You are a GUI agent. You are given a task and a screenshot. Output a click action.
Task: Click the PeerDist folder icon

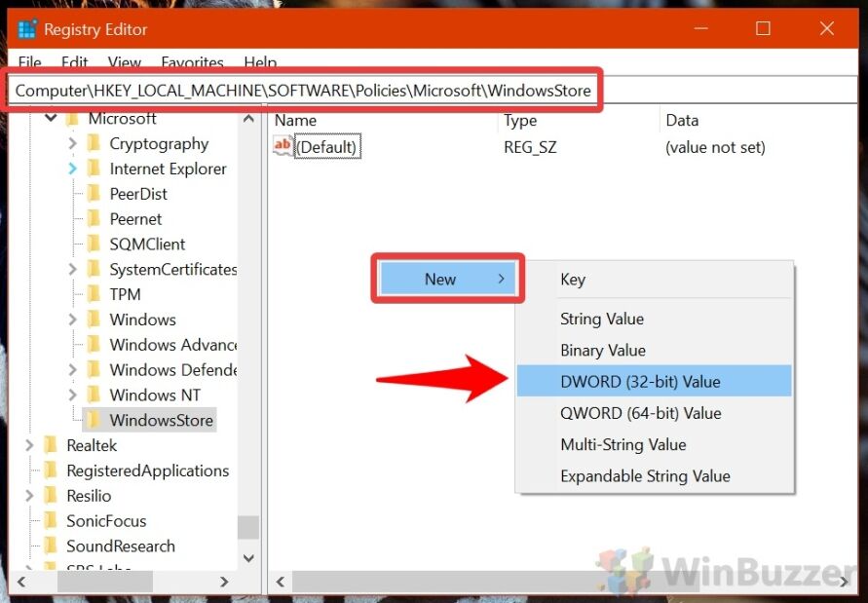click(x=94, y=194)
